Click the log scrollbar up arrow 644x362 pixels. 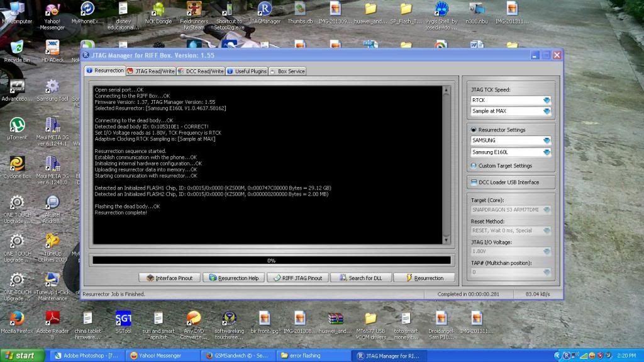(447, 90)
